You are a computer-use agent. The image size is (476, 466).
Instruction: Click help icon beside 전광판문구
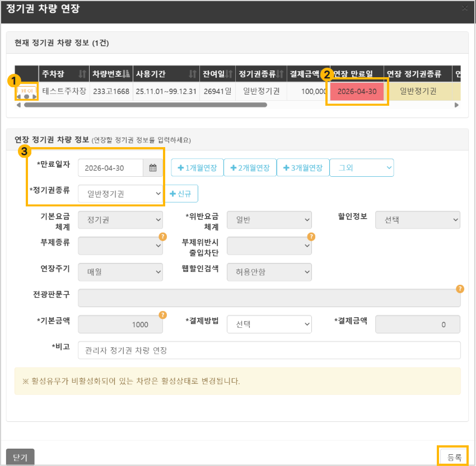click(460, 289)
